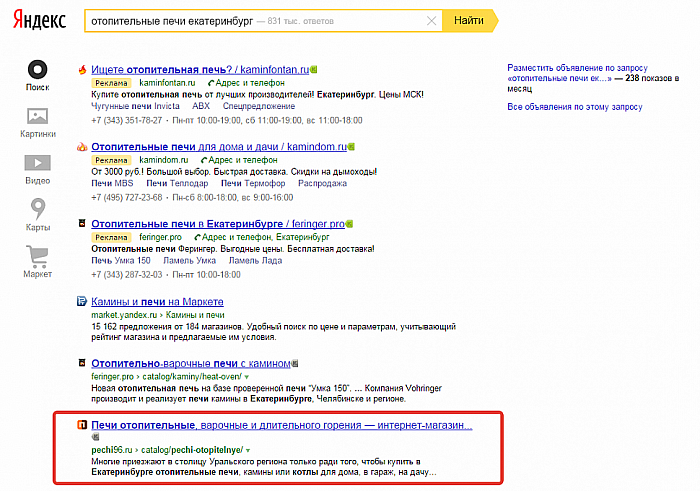Click Реклама label under kaminfontan.ru ad
This screenshot has height=491, width=700.
[111, 83]
